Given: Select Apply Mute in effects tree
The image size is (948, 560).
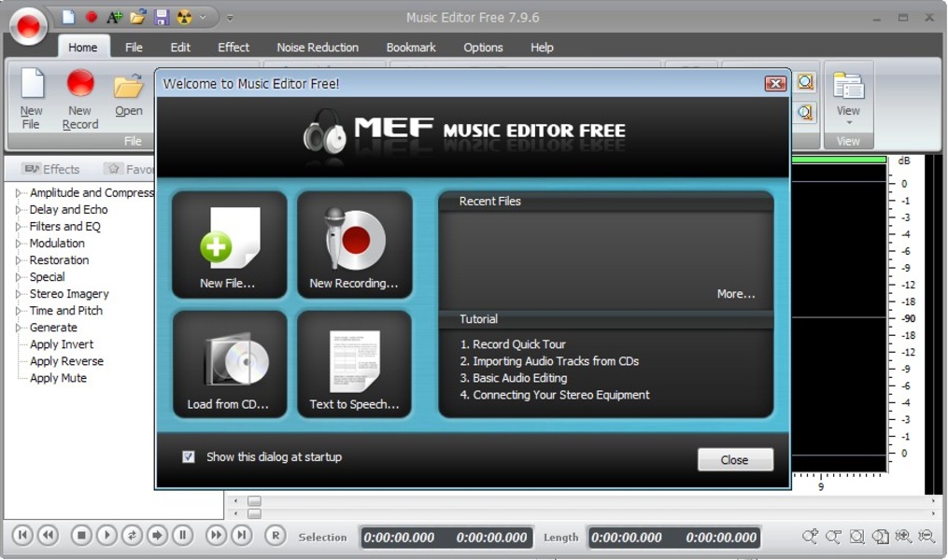Looking at the screenshot, I should point(58,378).
